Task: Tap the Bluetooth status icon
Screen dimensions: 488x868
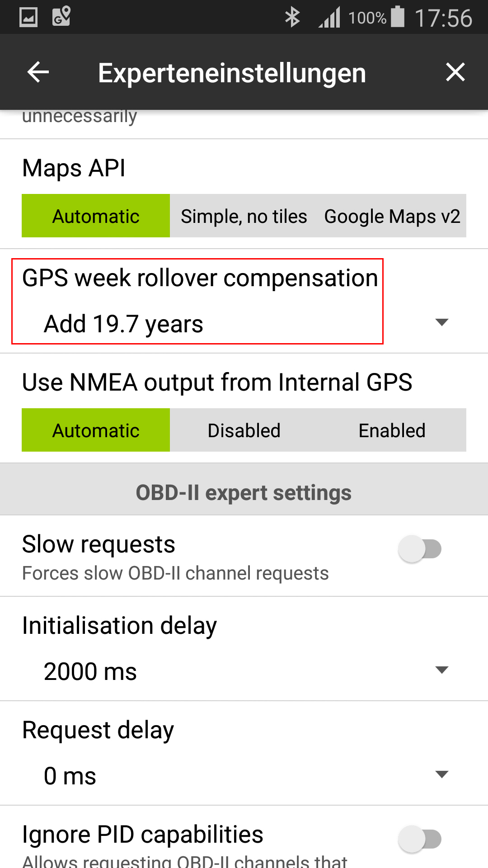Action: point(292,17)
